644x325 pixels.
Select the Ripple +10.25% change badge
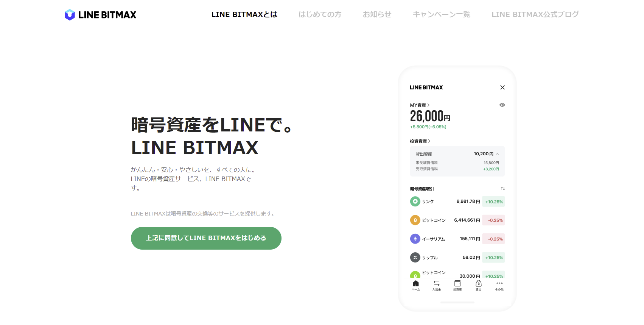point(494,258)
